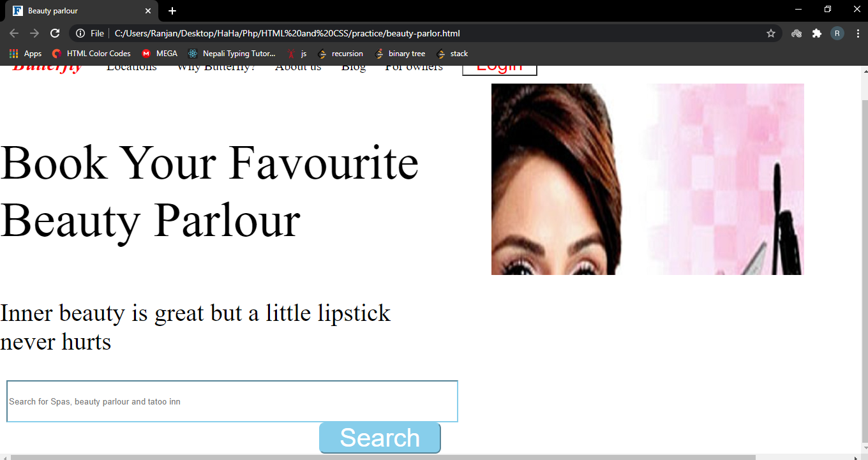
Task: Restore down the Chrome window
Action: (x=828, y=10)
